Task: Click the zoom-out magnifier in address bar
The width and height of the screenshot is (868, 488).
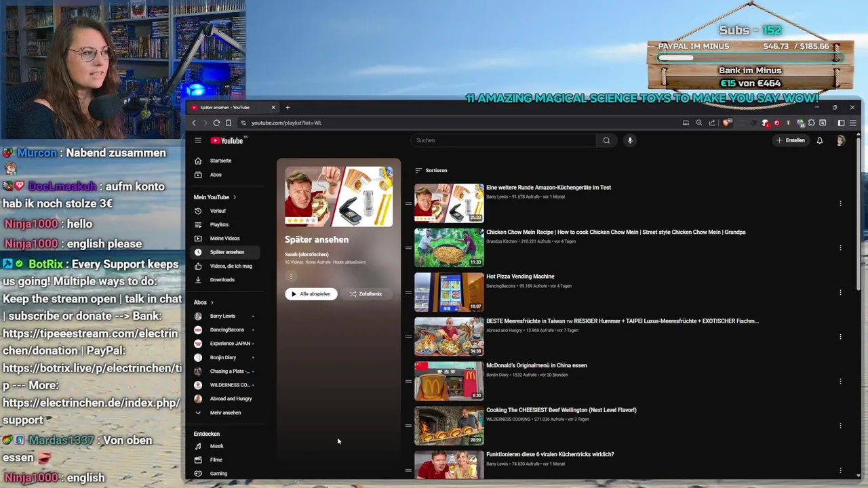Action: tap(699, 123)
